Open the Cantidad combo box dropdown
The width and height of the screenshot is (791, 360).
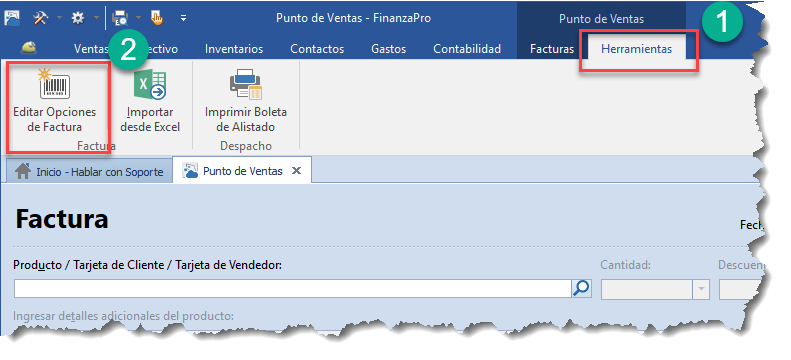pos(701,290)
